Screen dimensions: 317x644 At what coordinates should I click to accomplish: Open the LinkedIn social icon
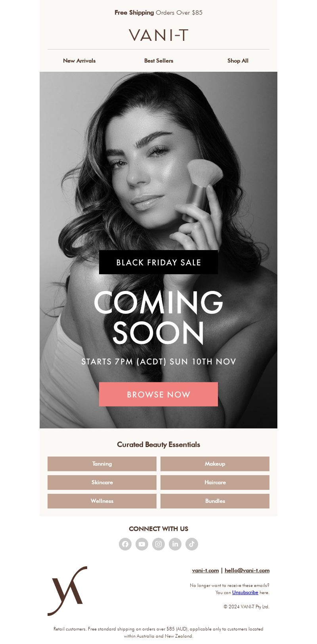tap(175, 544)
